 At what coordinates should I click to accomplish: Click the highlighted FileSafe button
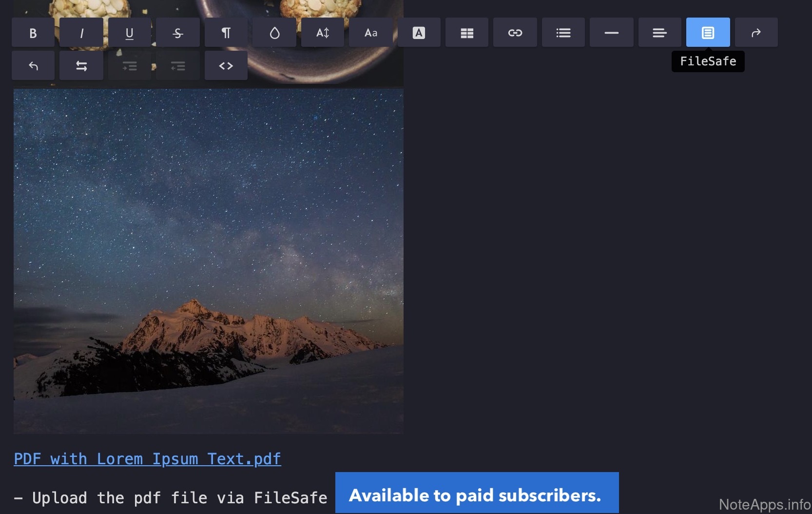coord(708,33)
